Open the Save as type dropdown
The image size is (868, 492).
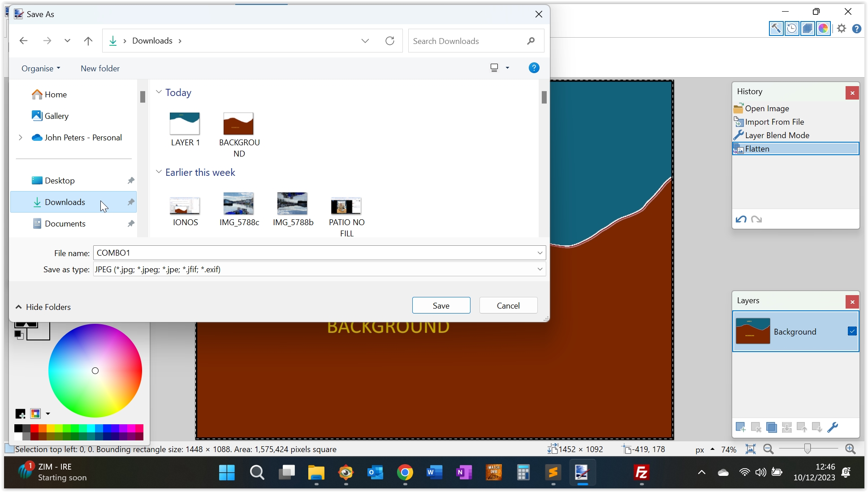click(x=540, y=269)
